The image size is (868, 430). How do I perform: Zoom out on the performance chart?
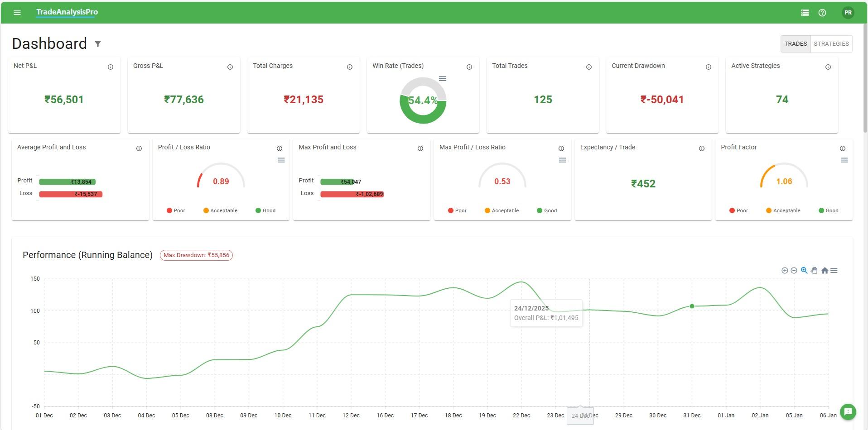pos(794,270)
